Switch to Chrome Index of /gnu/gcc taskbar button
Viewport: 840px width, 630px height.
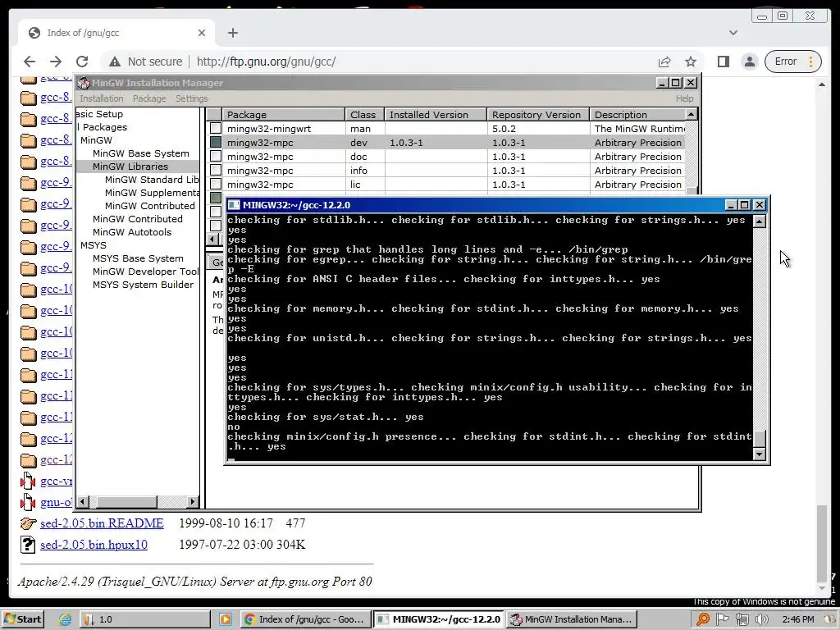coord(305,619)
